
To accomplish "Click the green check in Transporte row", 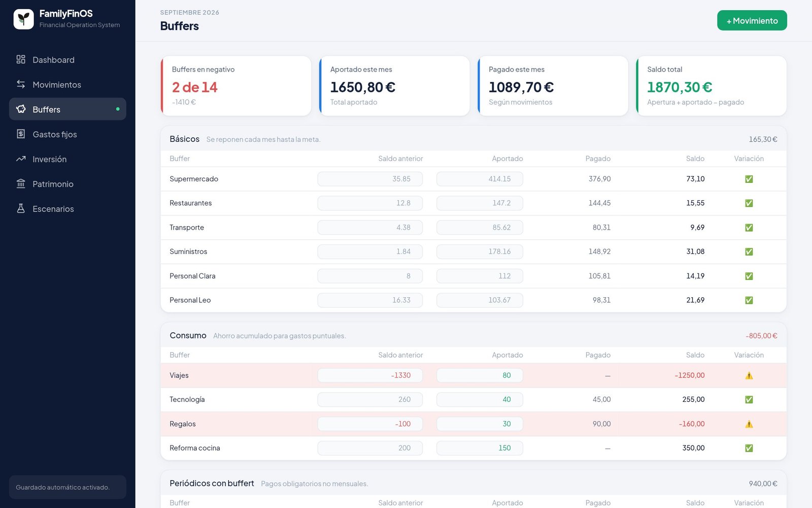I will click(x=749, y=228).
